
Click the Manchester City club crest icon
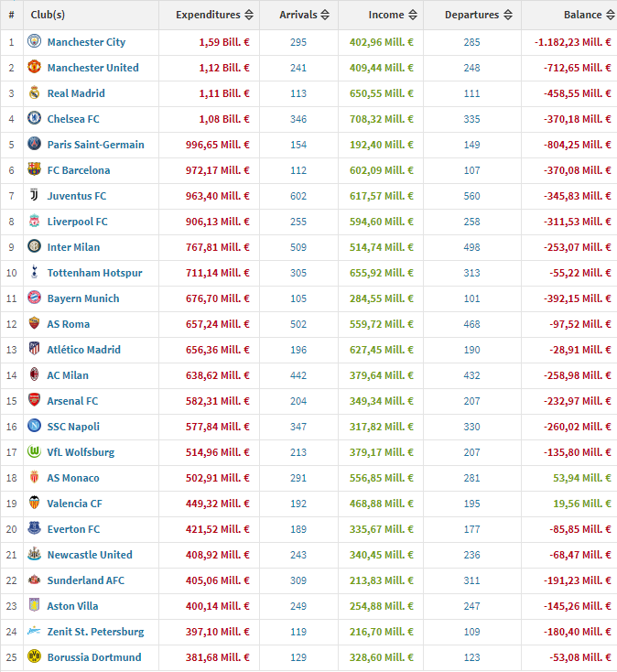tap(34, 42)
